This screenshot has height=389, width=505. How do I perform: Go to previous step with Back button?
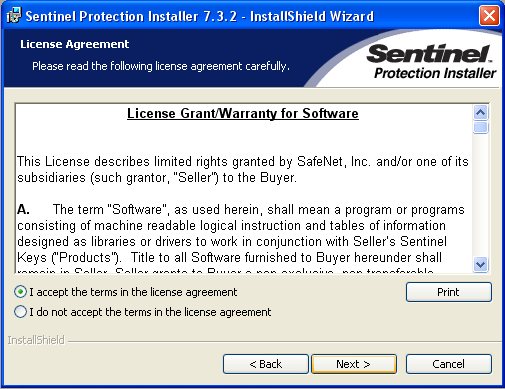(x=266, y=364)
